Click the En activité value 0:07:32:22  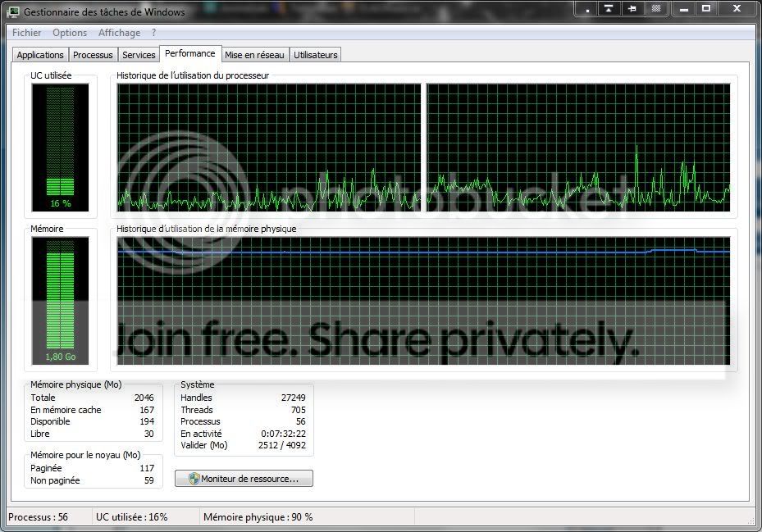283,434
